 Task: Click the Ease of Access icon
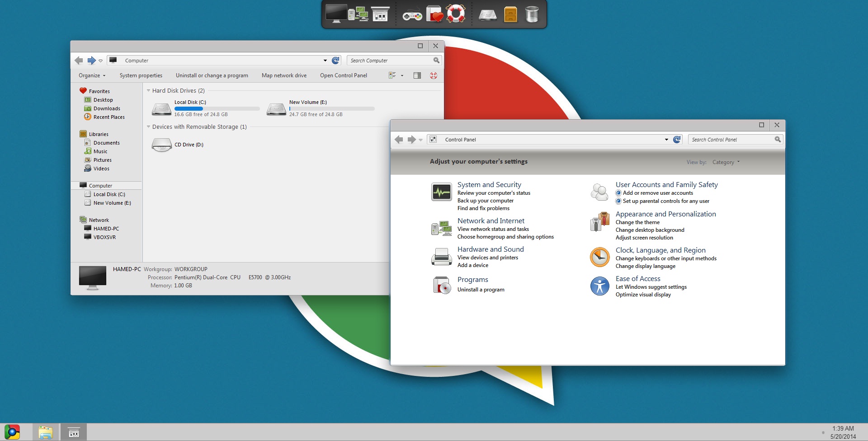point(599,286)
